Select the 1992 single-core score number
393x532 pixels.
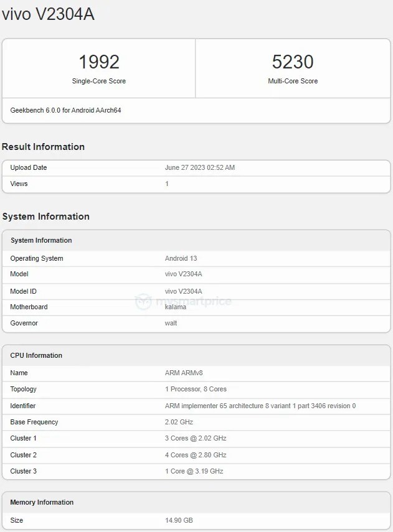[99, 62]
